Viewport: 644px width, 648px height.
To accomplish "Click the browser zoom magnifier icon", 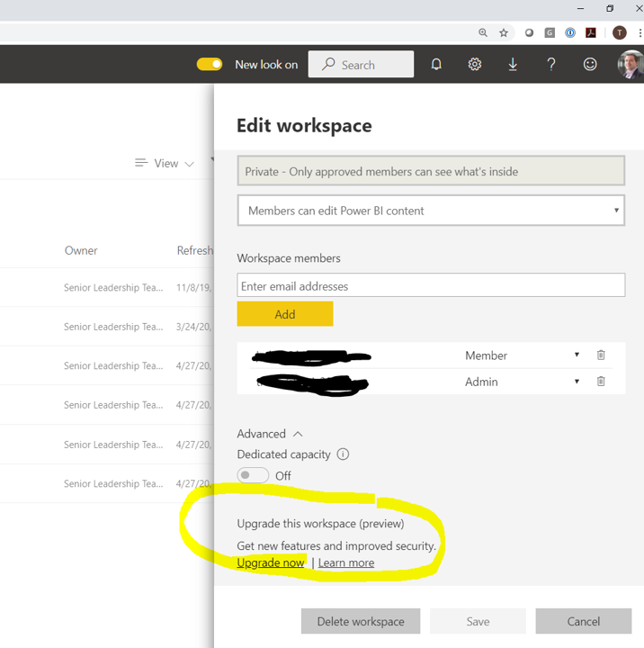I will point(482,32).
